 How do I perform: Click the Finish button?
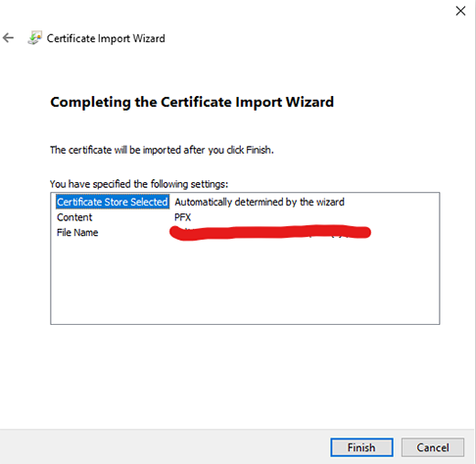click(361, 447)
